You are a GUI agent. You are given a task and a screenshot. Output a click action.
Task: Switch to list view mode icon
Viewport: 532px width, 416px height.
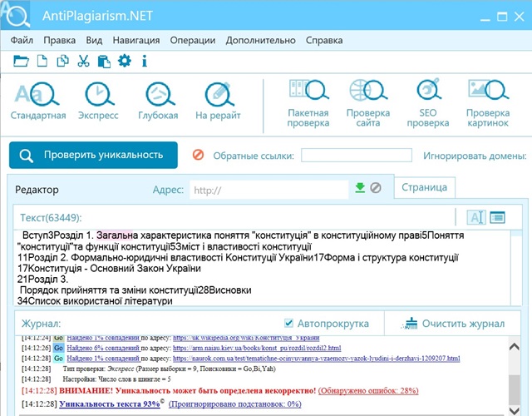(497, 217)
